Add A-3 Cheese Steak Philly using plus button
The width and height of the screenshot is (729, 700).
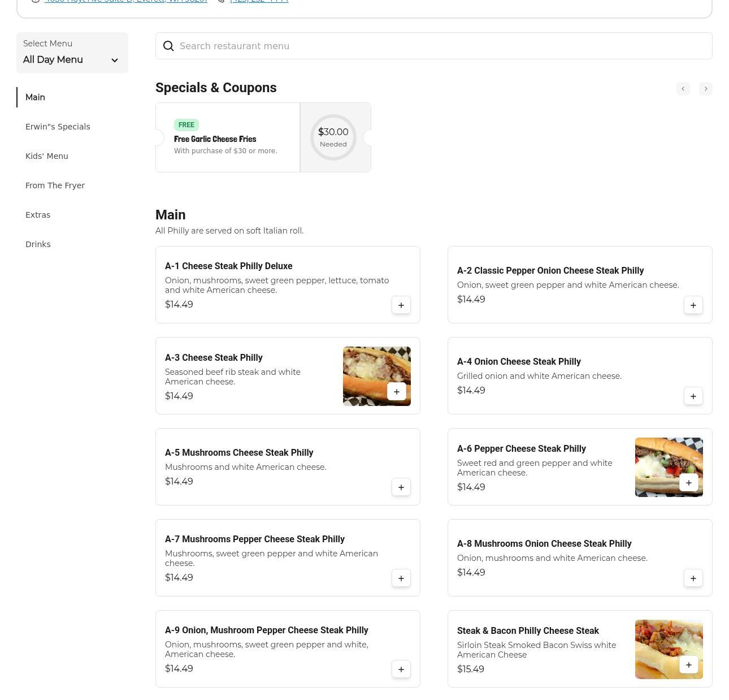point(396,392)
